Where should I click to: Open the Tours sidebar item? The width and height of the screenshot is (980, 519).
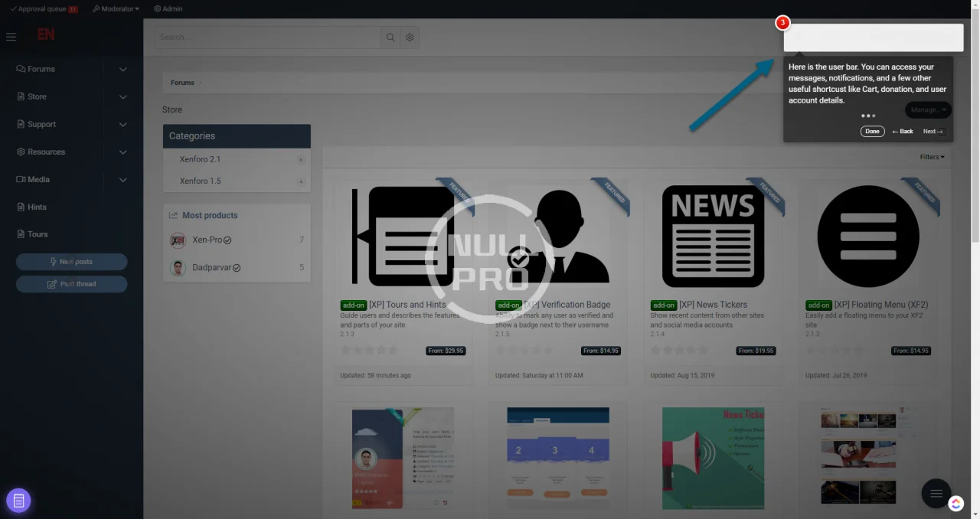pos(37,235)
